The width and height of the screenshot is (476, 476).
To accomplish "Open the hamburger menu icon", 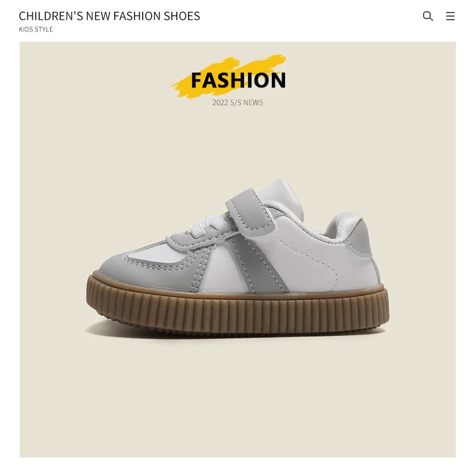I will tap(450, 16).
